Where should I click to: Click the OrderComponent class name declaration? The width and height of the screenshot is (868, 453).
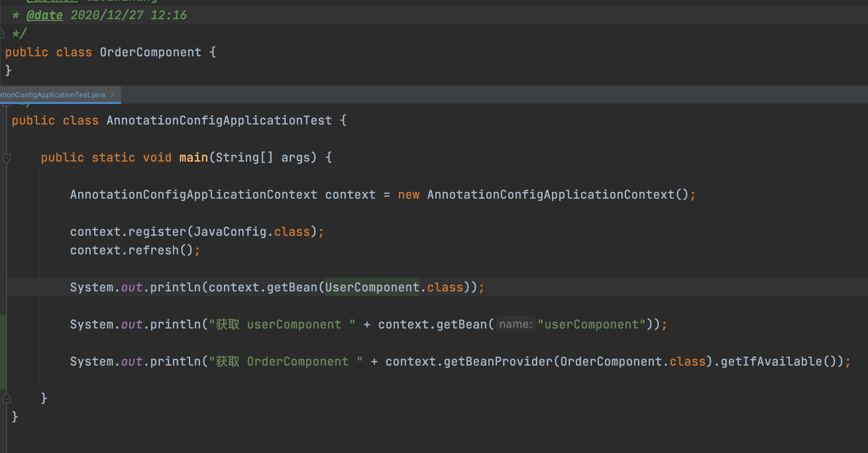pyautogui.click(x=150, y=52)
